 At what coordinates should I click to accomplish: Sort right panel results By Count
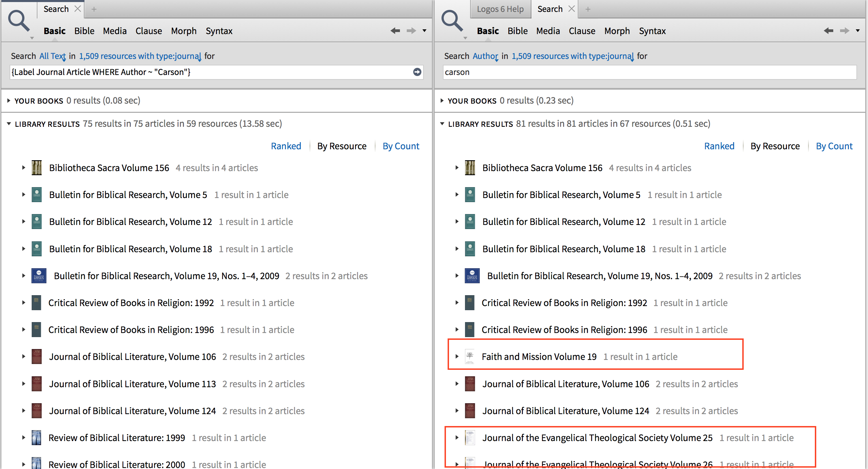pos(834,146)
